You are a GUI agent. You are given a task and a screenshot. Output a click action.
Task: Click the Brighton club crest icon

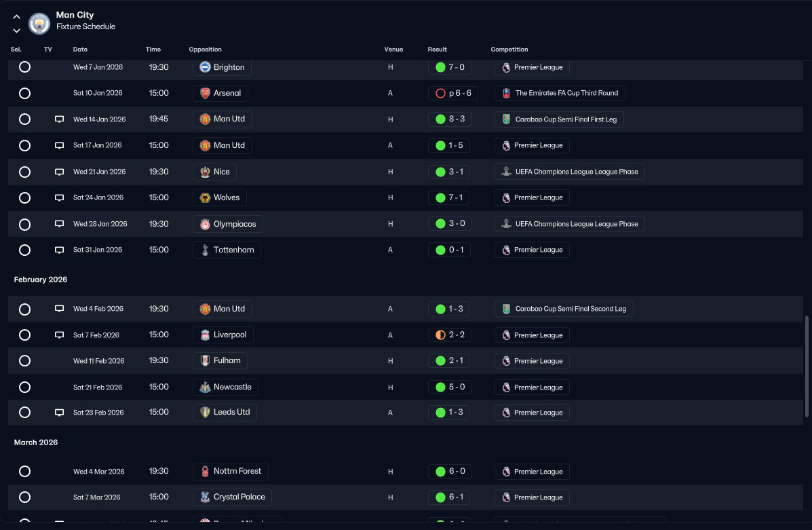click(205, 67)
